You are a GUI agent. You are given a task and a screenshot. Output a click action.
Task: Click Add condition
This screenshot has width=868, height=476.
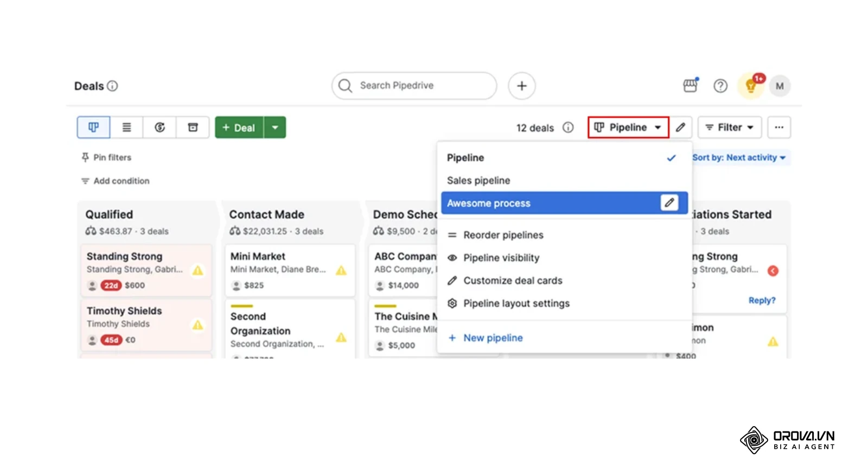115,181
